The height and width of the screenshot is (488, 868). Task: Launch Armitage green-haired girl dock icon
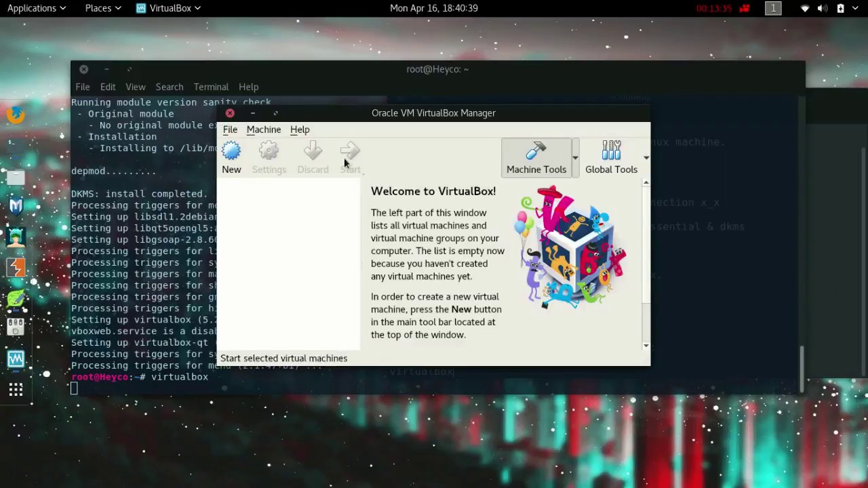pyautogui.click(x=16, y=237)
